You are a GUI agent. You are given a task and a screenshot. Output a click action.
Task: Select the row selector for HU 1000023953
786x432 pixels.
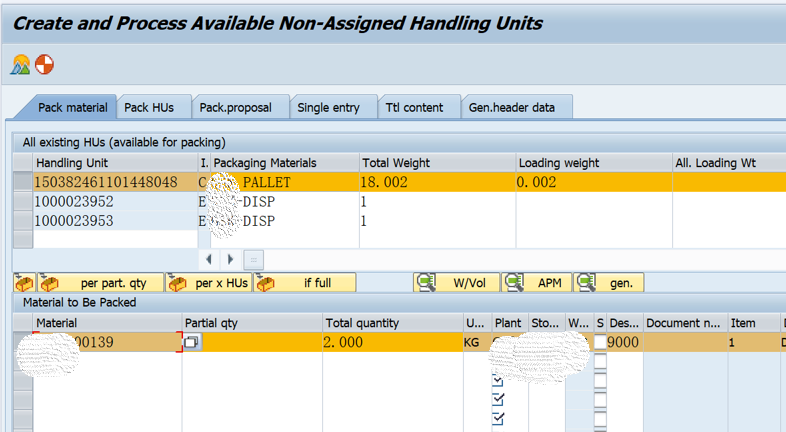point(23,221)
